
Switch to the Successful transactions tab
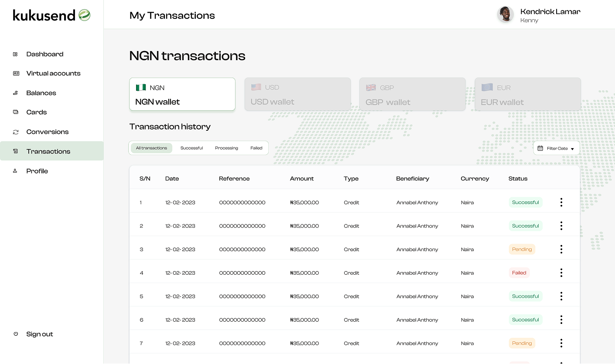point(191,148)
